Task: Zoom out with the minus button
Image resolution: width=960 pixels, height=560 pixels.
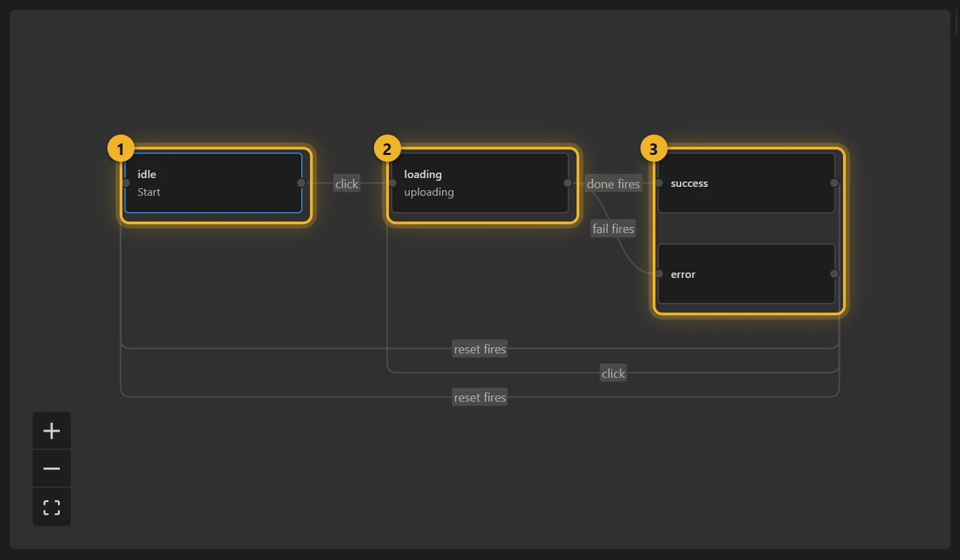Action: [x=52, y=469]
